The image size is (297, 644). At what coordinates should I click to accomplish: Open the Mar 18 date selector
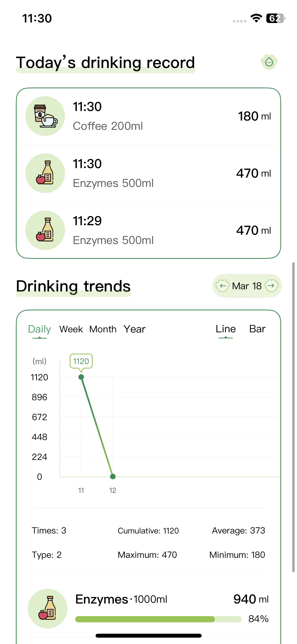tap(247, 286)
